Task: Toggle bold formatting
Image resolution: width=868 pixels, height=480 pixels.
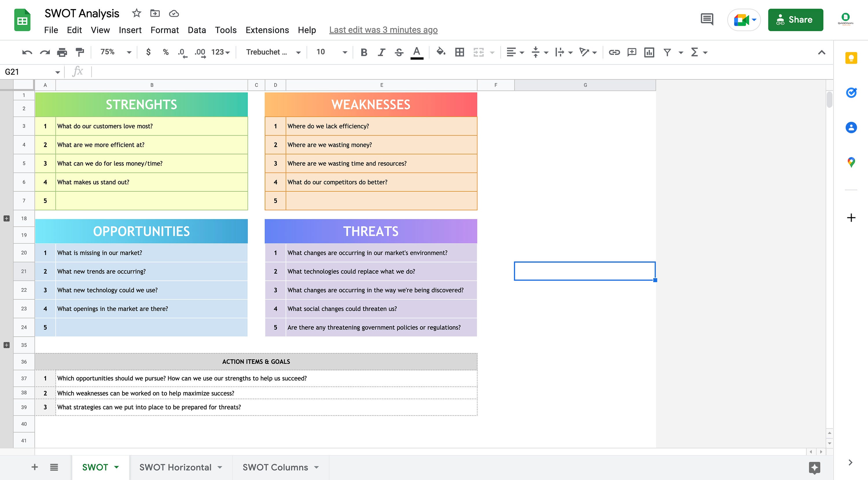Action: 364,52
